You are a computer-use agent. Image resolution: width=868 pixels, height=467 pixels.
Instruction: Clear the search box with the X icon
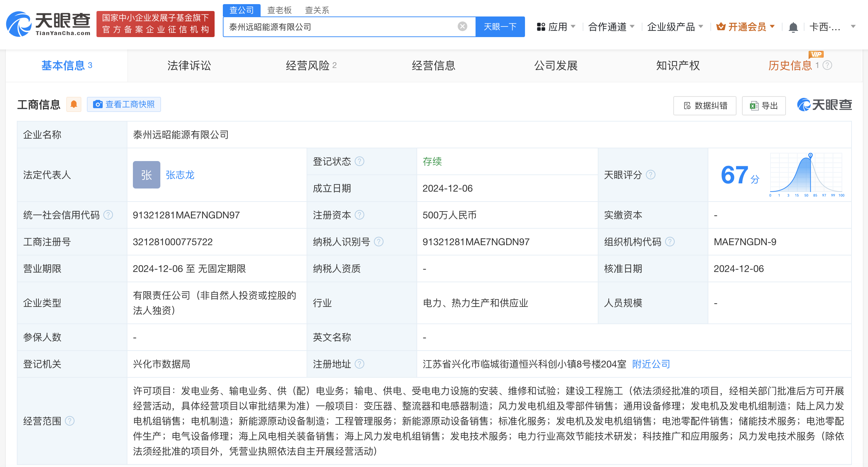click(462, 26)
